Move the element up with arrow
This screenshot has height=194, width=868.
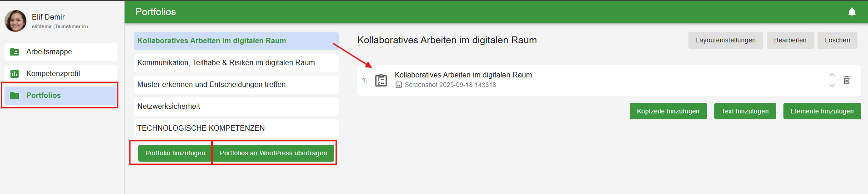point(832,75)
